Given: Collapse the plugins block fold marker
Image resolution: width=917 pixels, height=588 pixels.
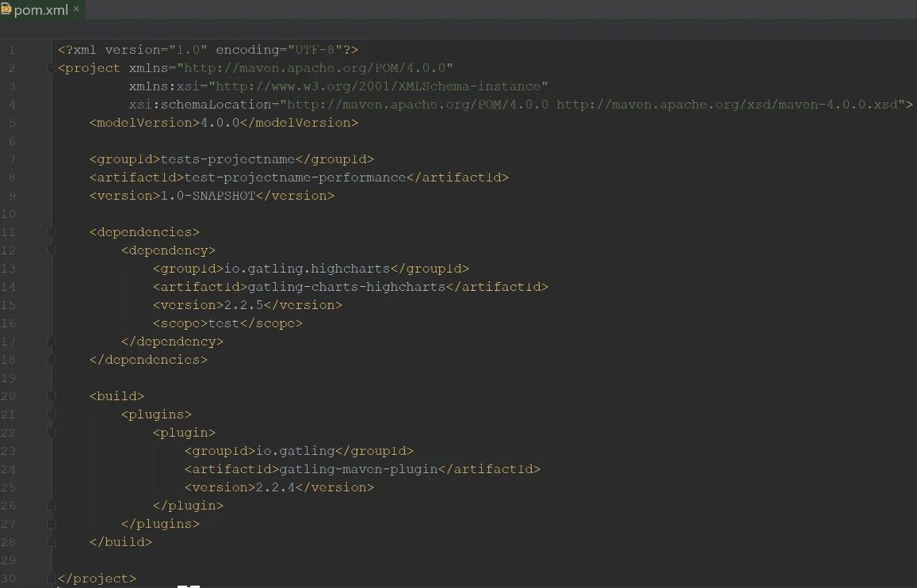Looking at the screenshot, I should click(x=52, y=414).
